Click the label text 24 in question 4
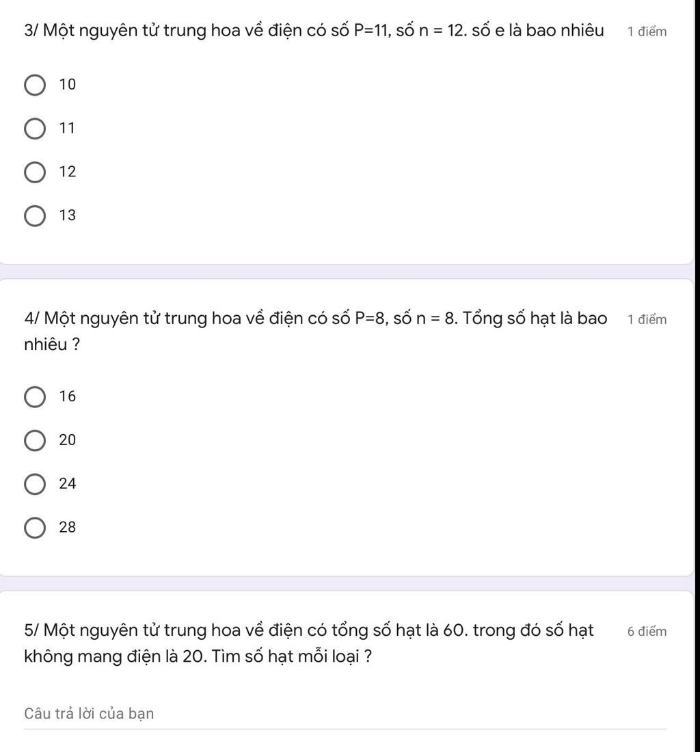Screen dimensions: 700x752 pyautogui.click(x=68, y=483)
